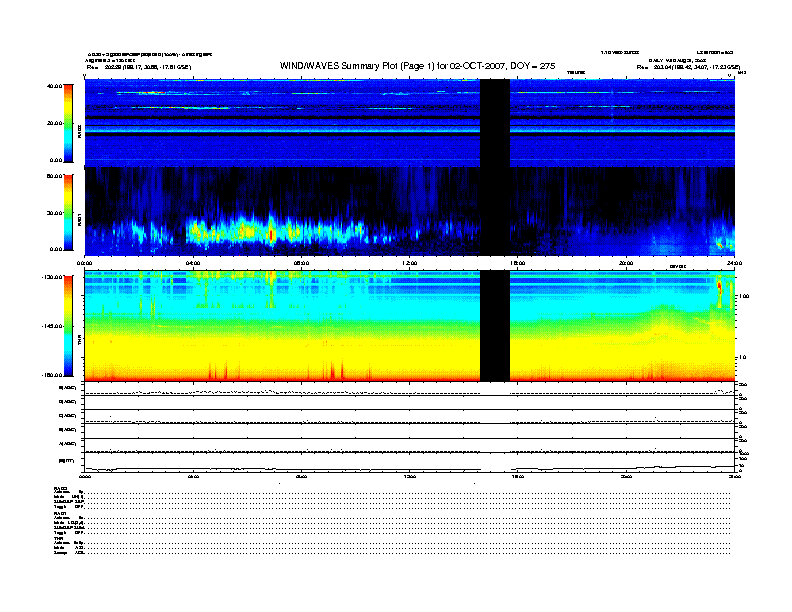Viewport: 792px width, 612px height.
Task: Click the 04:00 tick label below line plots
Action: click(x=193, y=476)
